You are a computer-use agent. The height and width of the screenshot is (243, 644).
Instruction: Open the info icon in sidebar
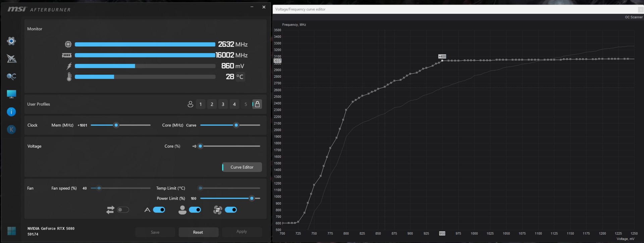(11, 112)
